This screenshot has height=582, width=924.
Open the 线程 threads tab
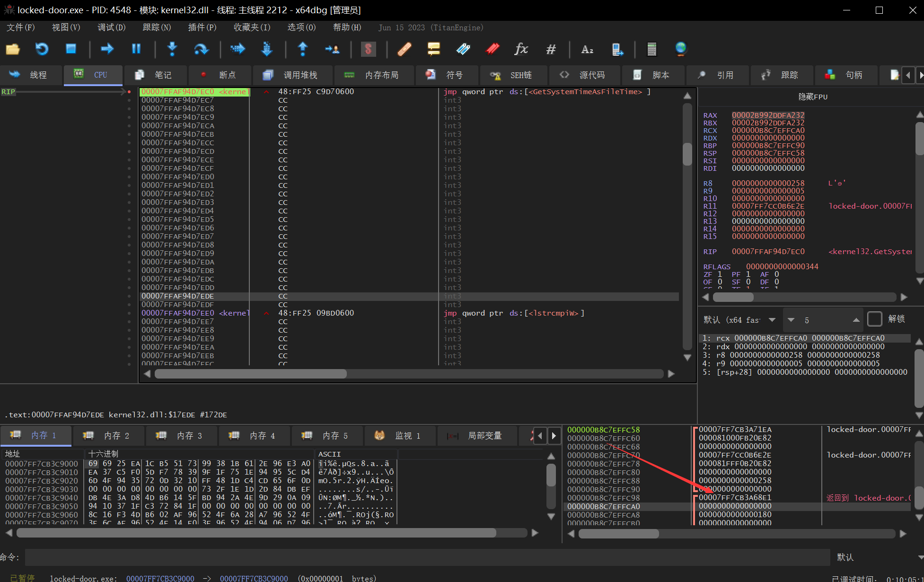click(x=31, y=75)
